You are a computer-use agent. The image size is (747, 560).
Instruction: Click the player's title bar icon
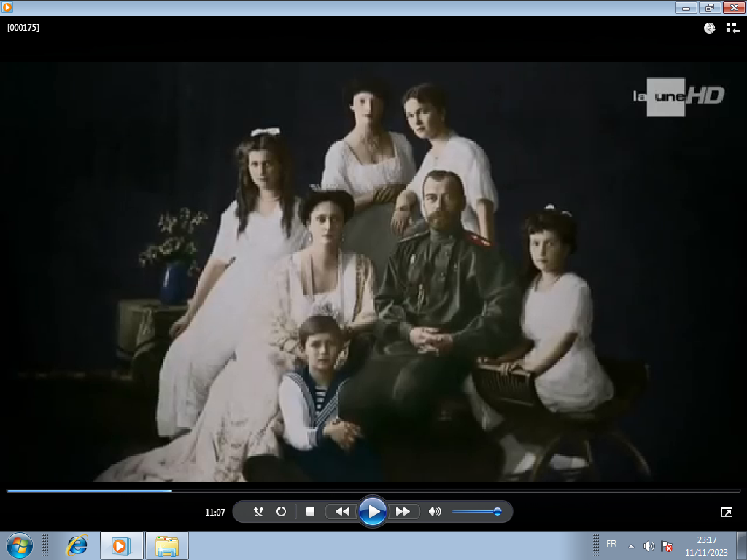7,7
